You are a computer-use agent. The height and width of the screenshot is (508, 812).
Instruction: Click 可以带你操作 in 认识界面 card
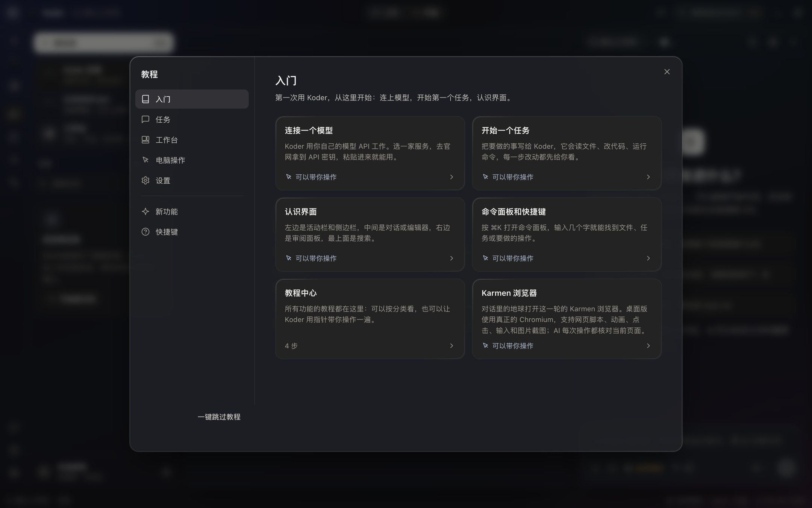tap(316, 258)
